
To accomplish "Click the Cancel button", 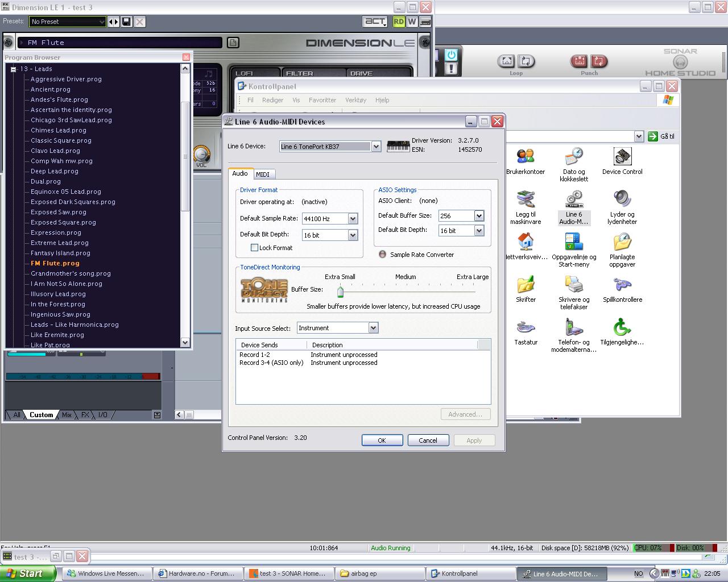I will [x=428, y=440].
